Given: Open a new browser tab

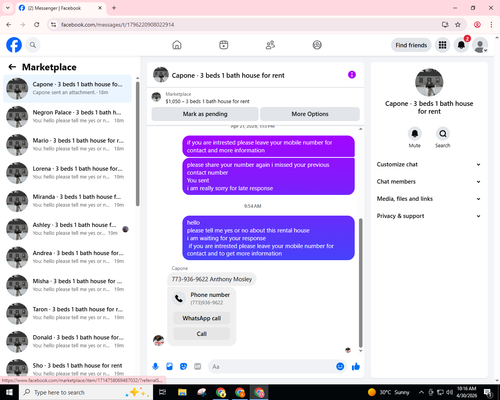Looking at the screenshot, I should tap(114, 8).
